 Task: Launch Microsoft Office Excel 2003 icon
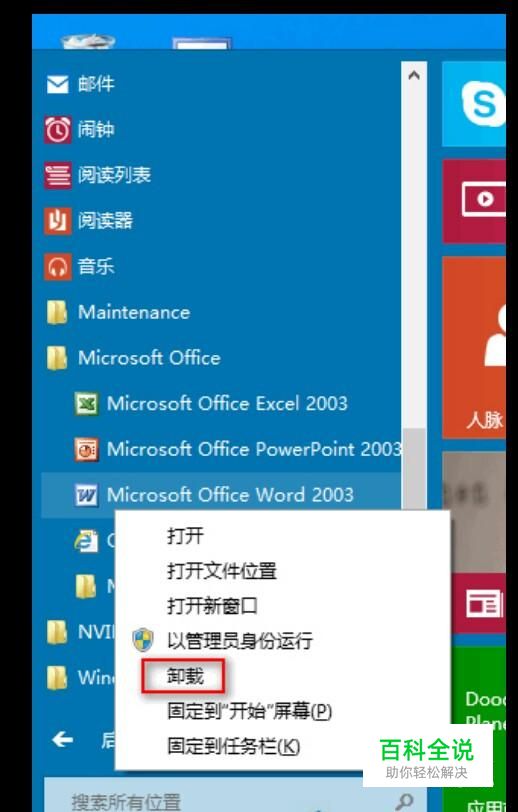click(x=86, y=403)
